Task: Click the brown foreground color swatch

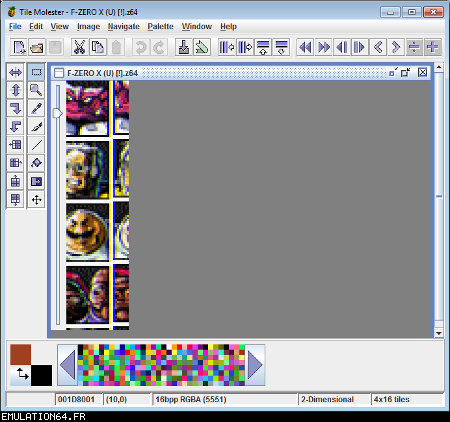Action: click(x=20, y=354)
